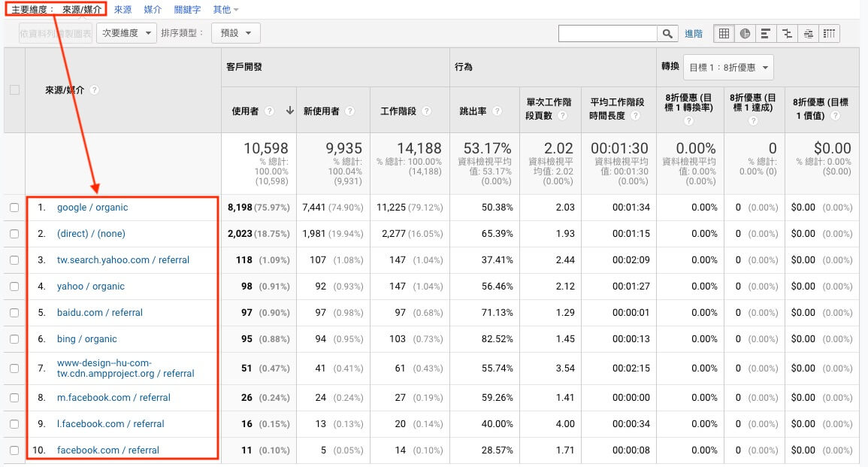Open the 其他 dimension menu
868x467 pixels.
(x=225, y=10)
